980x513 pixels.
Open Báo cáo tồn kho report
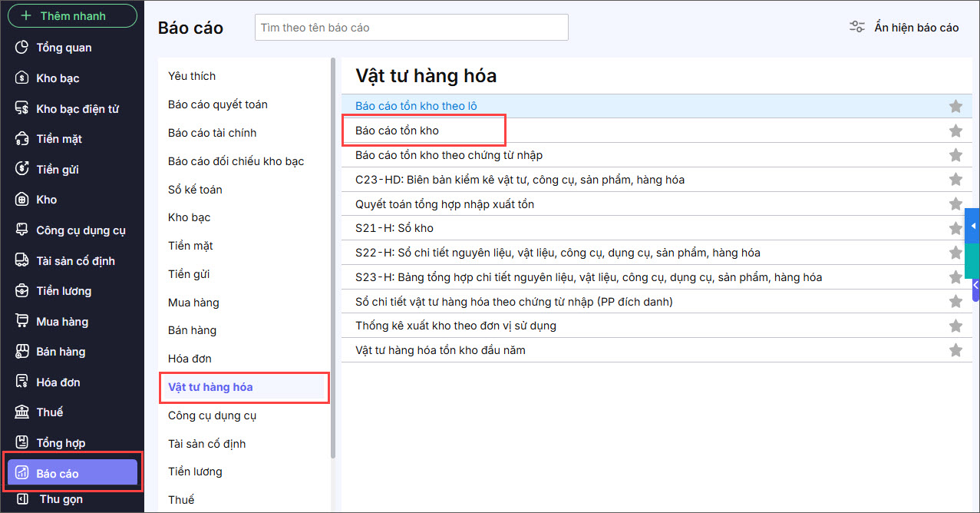point(397,131)
